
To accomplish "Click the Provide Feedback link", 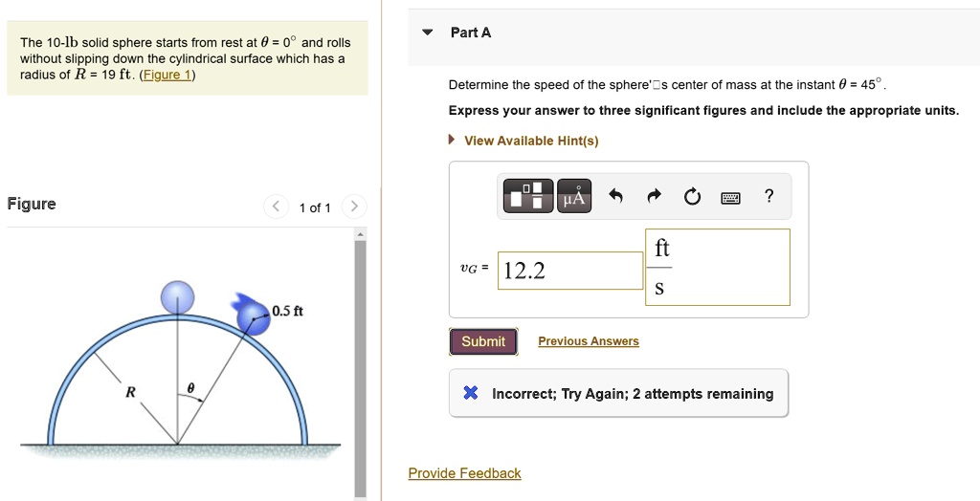I will 464,473.
